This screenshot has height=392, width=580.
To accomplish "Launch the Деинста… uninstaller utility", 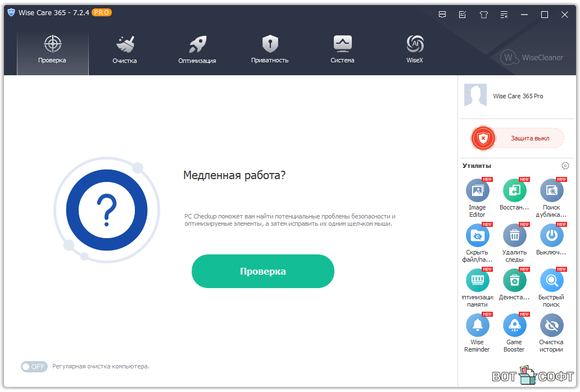I will tap(515, 280).
